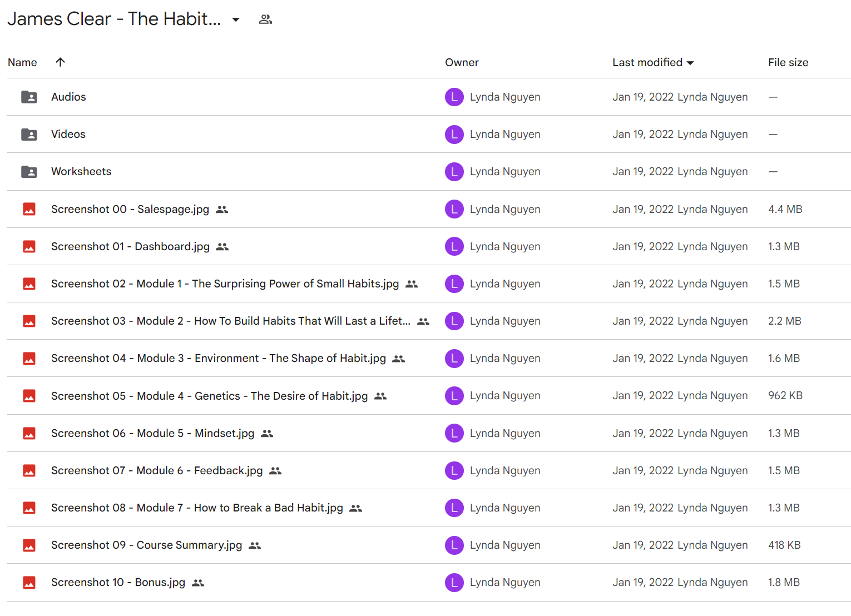851x616 pixels.
Task: Click the 418 KB file size value
Action: (784, 545)
